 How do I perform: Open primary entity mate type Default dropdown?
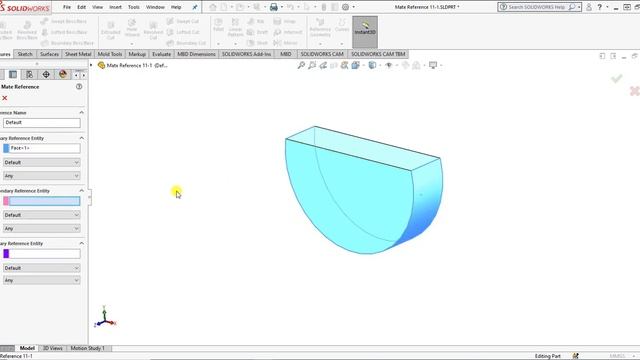(x=42, y=162)
